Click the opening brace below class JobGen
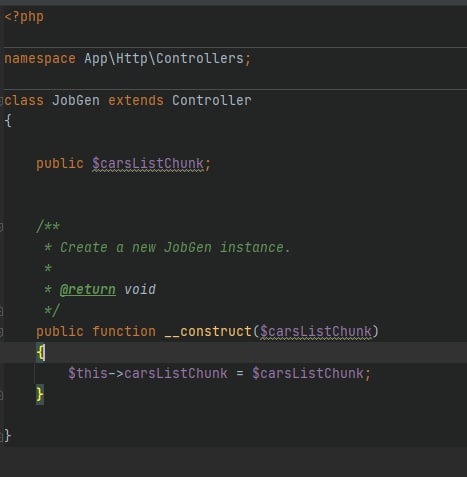Screen dimensions: 467x477 [8, 121]
